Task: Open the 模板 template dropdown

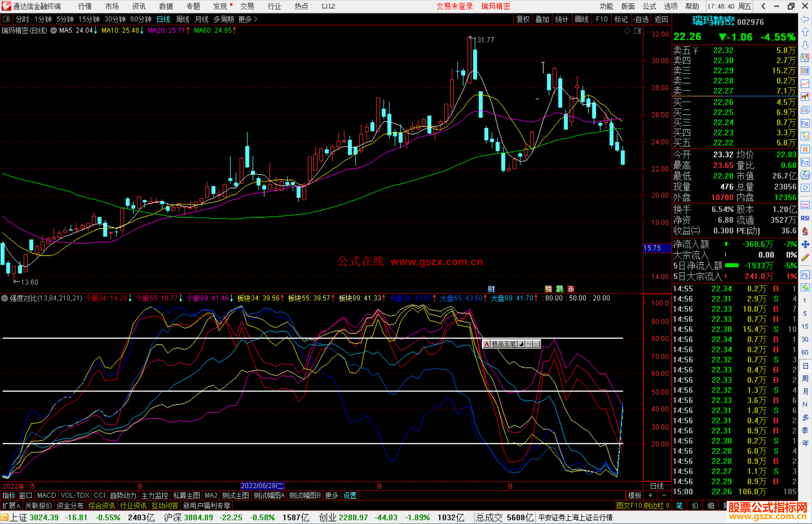Action: click(635, 495)
